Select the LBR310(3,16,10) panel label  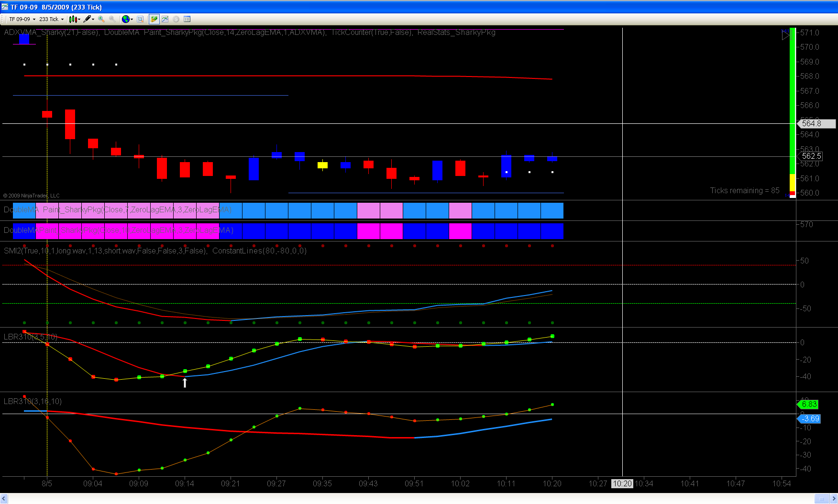33,401
